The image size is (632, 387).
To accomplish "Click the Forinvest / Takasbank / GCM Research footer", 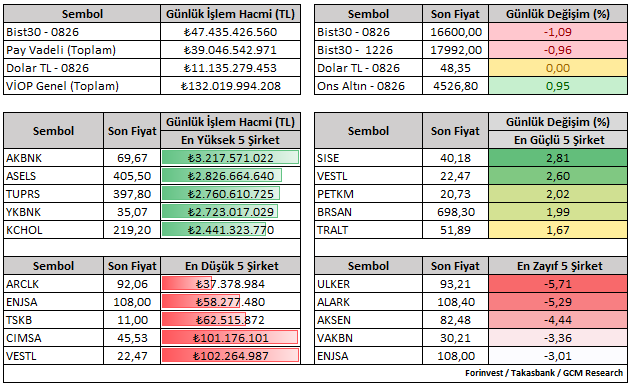I will click(x=544, y=373).
